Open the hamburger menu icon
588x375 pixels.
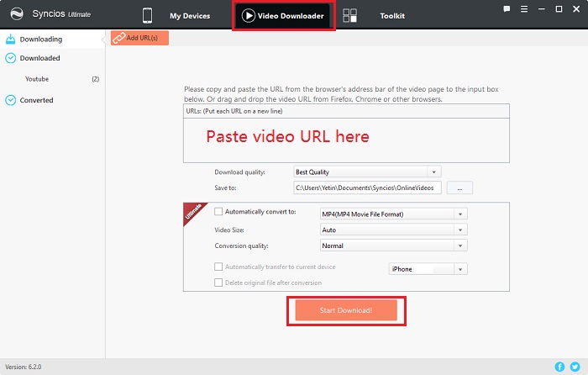[524, 9]
